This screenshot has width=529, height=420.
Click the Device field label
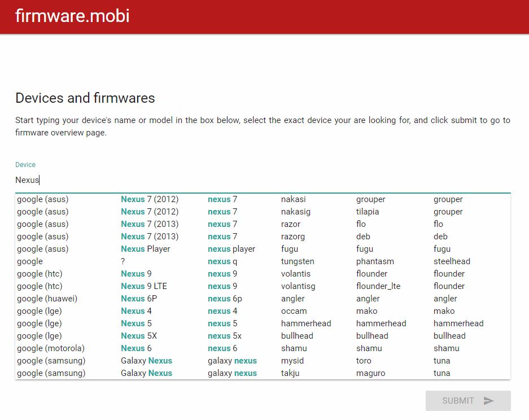25,165
